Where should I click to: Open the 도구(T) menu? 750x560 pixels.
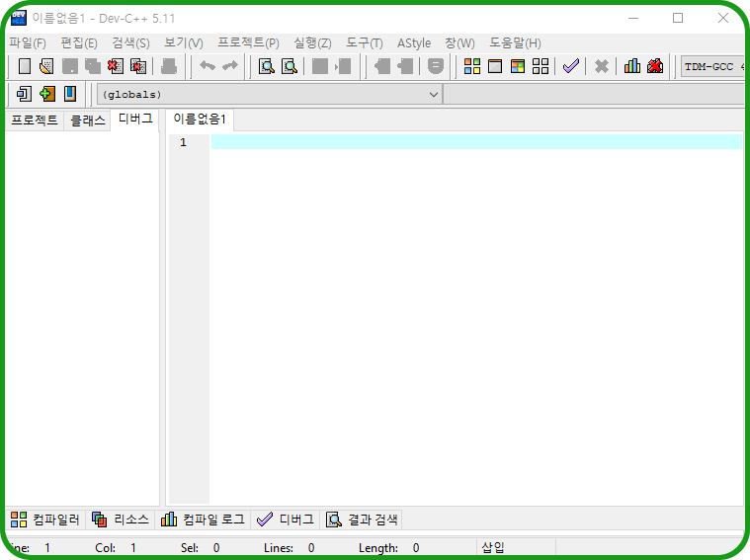point(364,43)
